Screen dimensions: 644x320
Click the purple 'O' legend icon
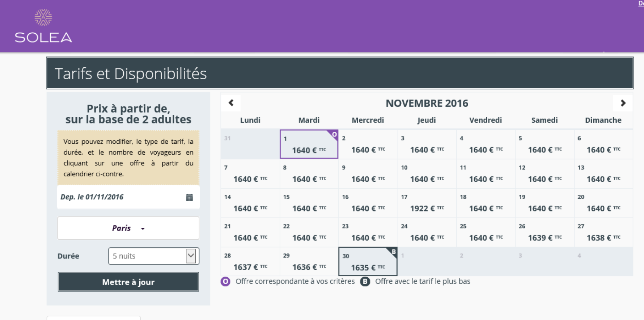click(x=225, y=281)
